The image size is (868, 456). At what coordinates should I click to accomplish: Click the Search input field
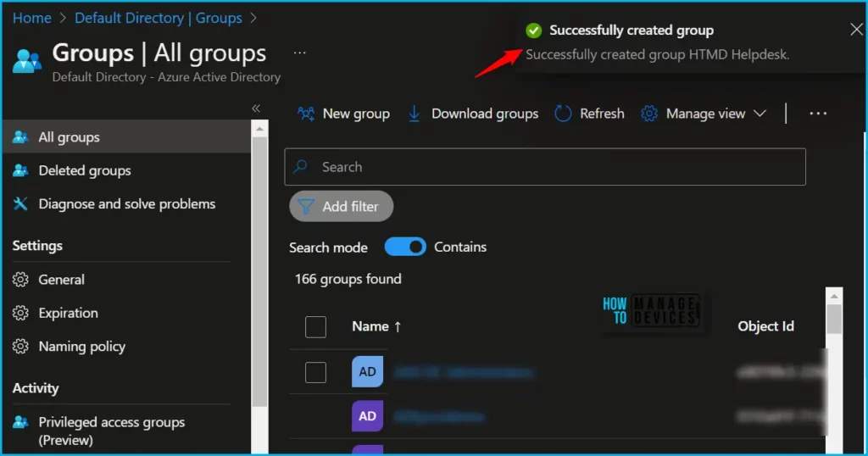[545, 167]
